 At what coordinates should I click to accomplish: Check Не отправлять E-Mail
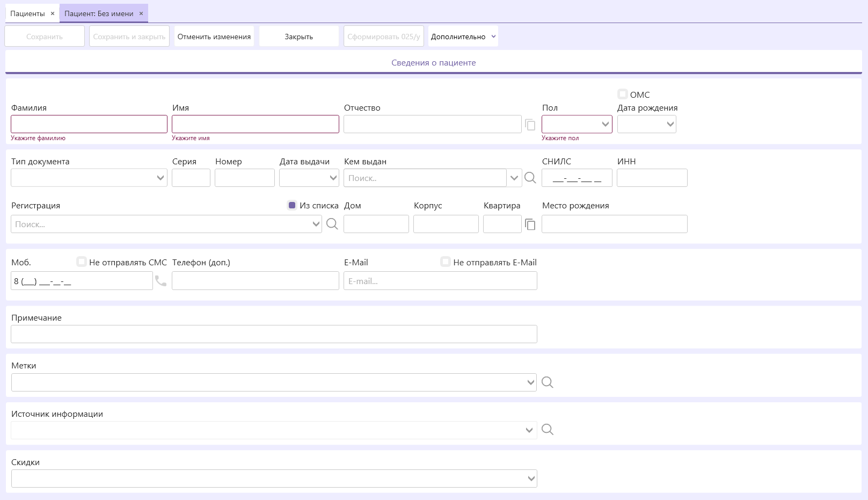click(446, 262)
